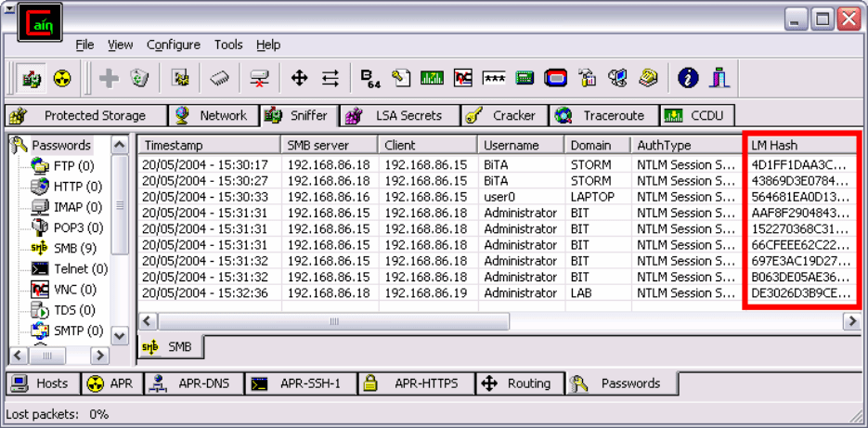The height and width of the screenshot is (428, 868).
Task: Open the key-on-document password decoder icon
Action: [401, 78]
